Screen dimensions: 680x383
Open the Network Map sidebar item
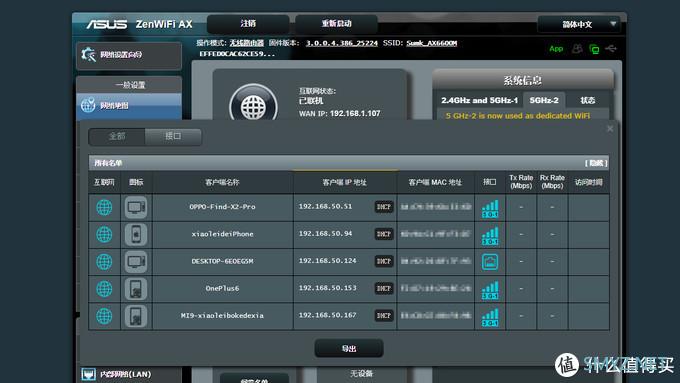[129, 105]
